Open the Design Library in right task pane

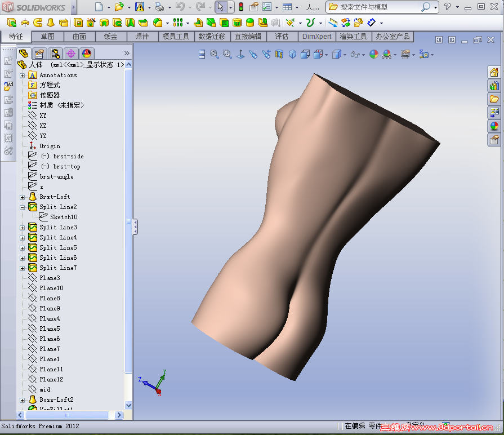pyautogui.click(x=494, y=86)
